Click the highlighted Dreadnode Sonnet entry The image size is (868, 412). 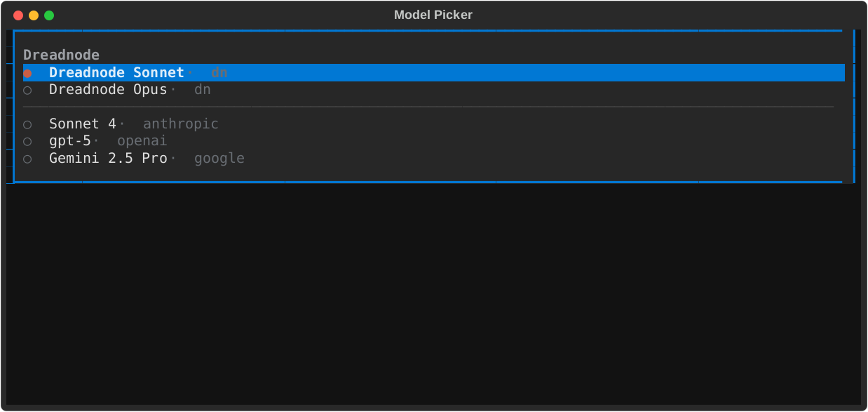[x=116, y=72]
